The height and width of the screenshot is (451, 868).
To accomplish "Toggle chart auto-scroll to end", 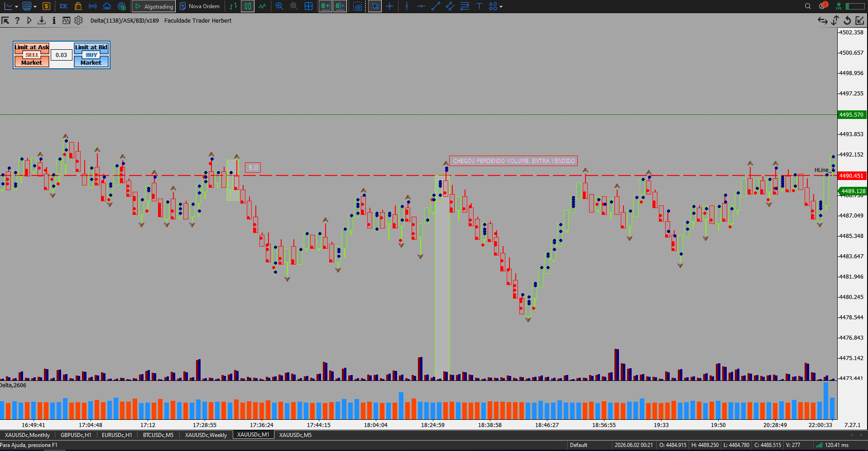I will click(x=325, y=6).
